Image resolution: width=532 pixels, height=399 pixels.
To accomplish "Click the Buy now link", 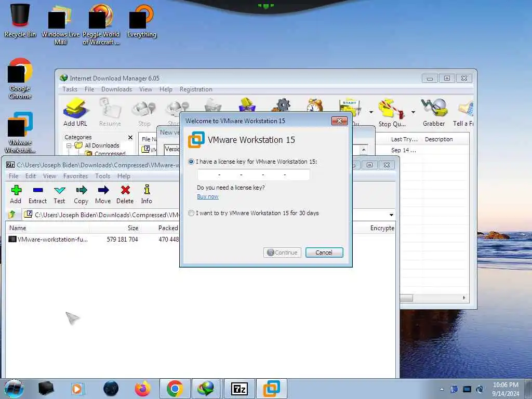I will [x=208, y=196].
